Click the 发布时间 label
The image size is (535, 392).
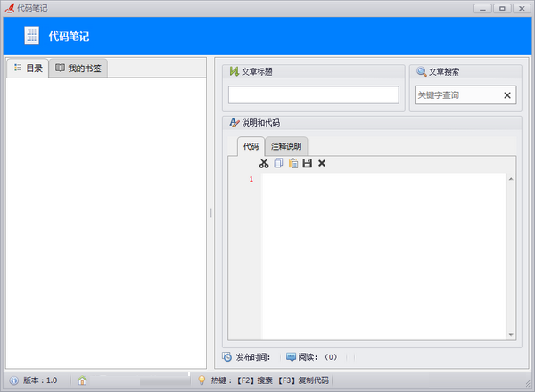253,357
